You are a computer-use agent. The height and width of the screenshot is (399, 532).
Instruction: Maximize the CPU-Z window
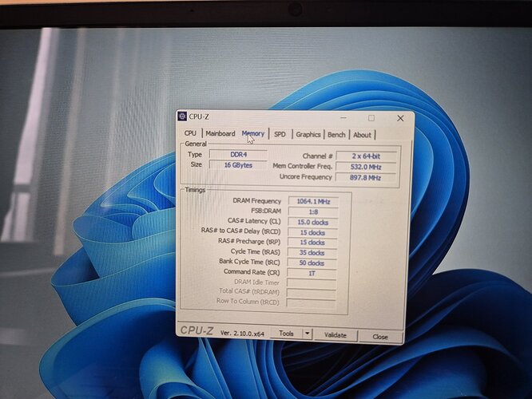(x=371, y=118)
